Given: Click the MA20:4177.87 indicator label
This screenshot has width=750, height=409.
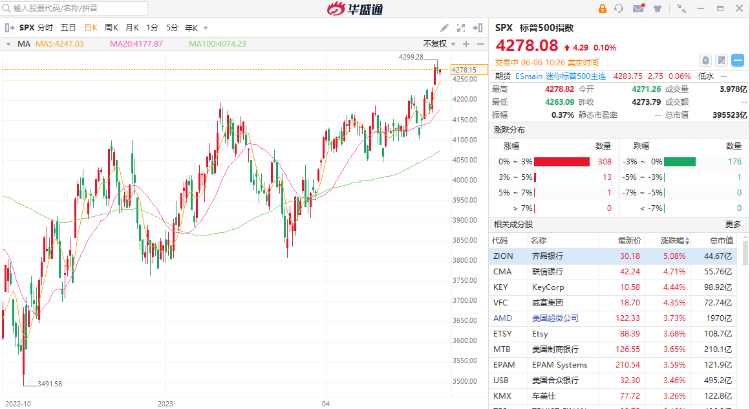Looking at the screenshot, I should click(x=136, y=44).
